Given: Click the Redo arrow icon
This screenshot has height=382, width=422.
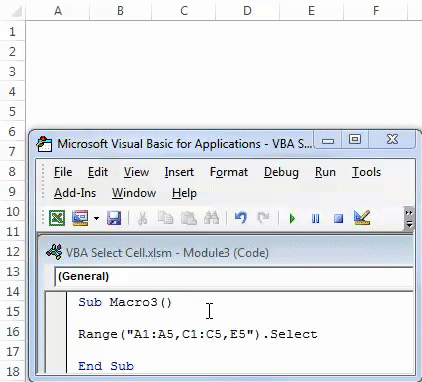Looking at the screenshot, I should click(264, 218).
